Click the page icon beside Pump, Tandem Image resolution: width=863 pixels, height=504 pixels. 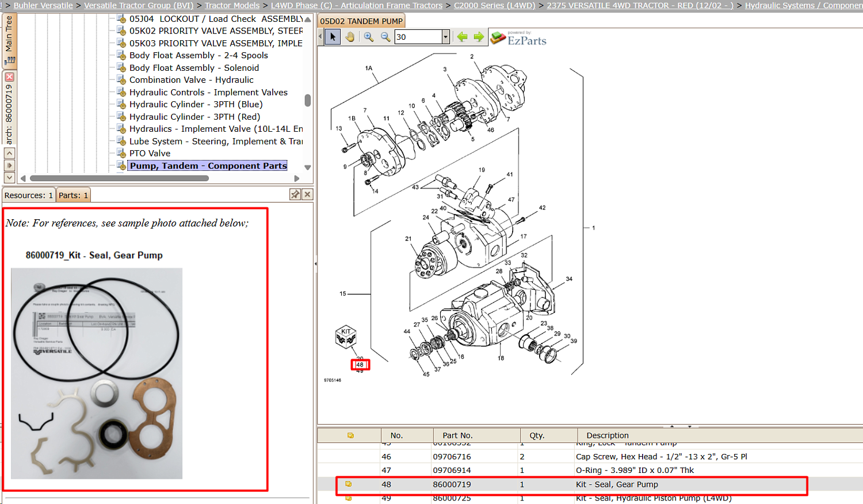coord(121,166)
